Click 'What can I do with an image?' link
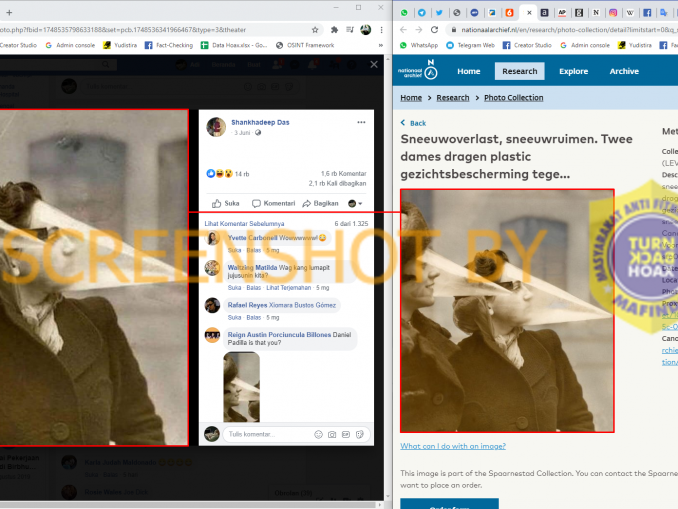Viewport: 678px width, 509px height. (x=453, y=446)
